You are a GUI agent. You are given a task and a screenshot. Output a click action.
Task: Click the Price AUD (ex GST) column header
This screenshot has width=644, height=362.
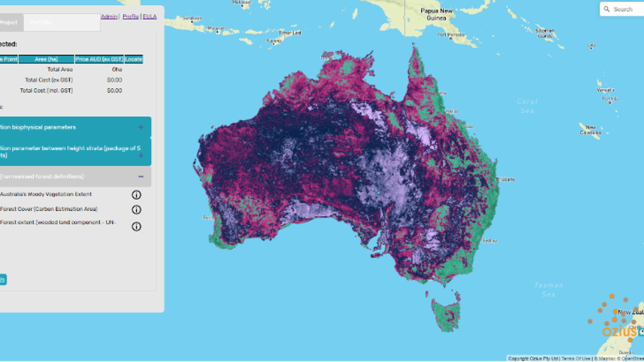(100, 59)
